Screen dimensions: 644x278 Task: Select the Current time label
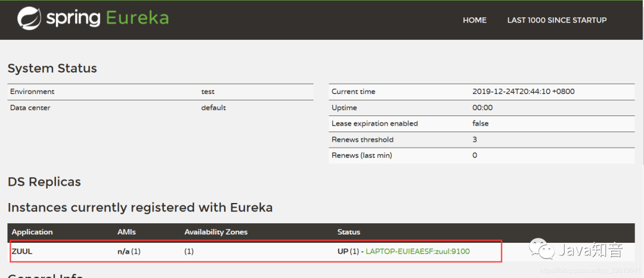pyautogui.click(x=353, y=92)
